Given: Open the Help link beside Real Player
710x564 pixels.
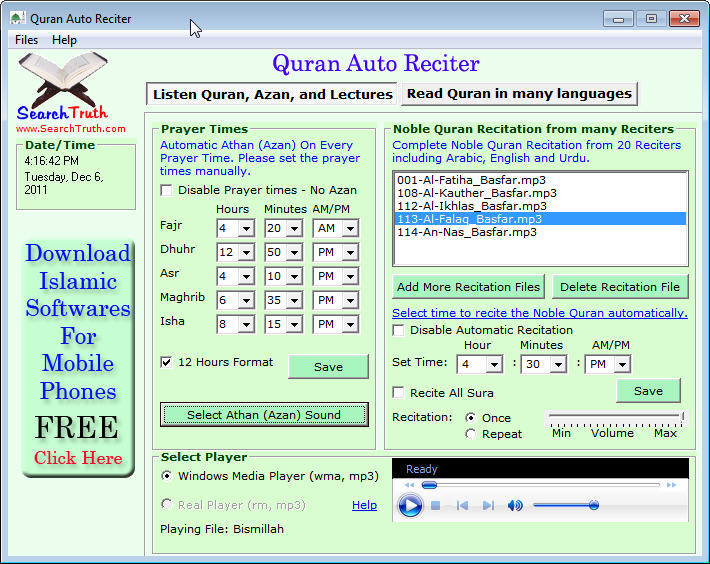Looking at the screenshot, I should [365, 505].
